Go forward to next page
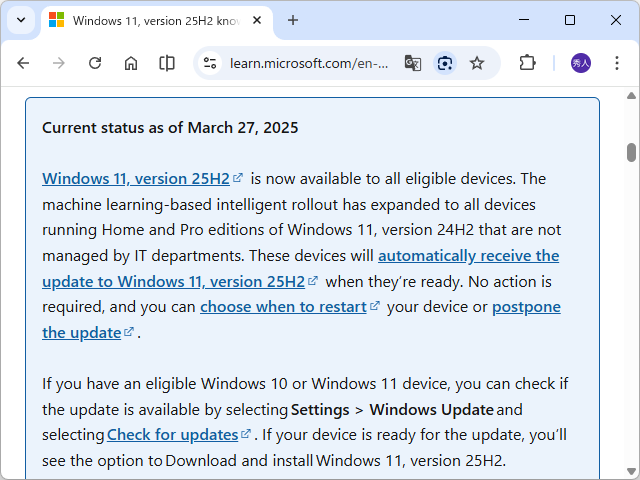Screen dimensions: 640x480 [x=59, y=63]
